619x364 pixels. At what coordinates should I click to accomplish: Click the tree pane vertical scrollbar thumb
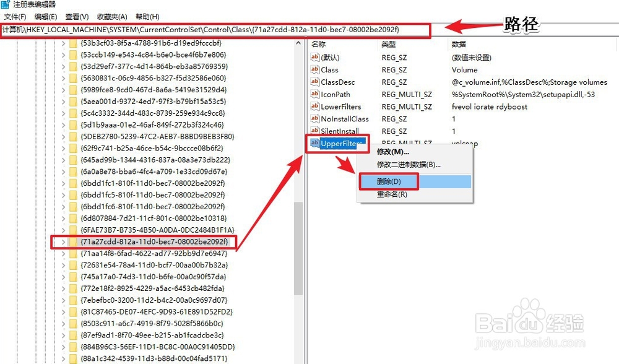point(298,248)
